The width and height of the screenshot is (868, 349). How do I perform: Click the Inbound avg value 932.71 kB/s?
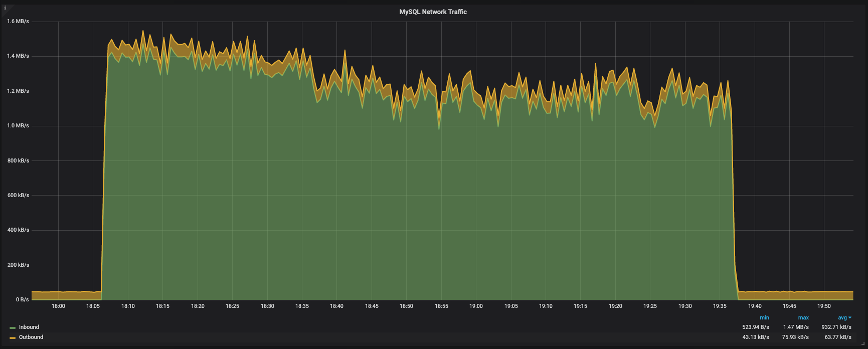836,327
